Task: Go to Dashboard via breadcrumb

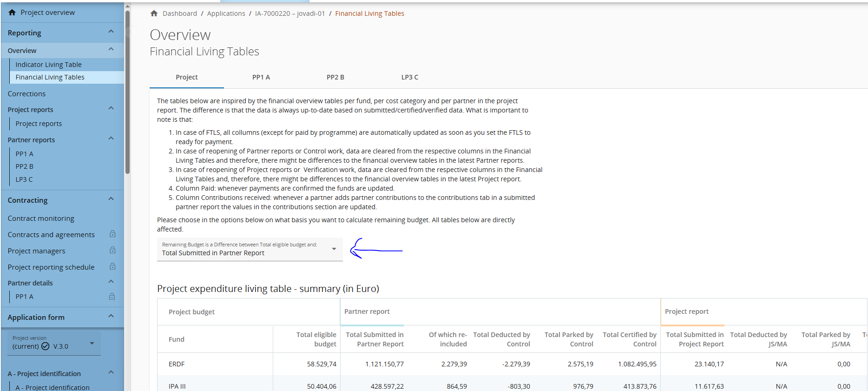Action: pos(179,13)
